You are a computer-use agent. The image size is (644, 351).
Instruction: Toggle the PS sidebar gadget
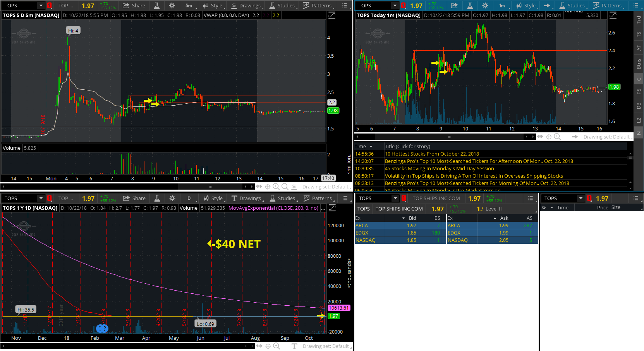pyautogui.click(x=639, y=92)
